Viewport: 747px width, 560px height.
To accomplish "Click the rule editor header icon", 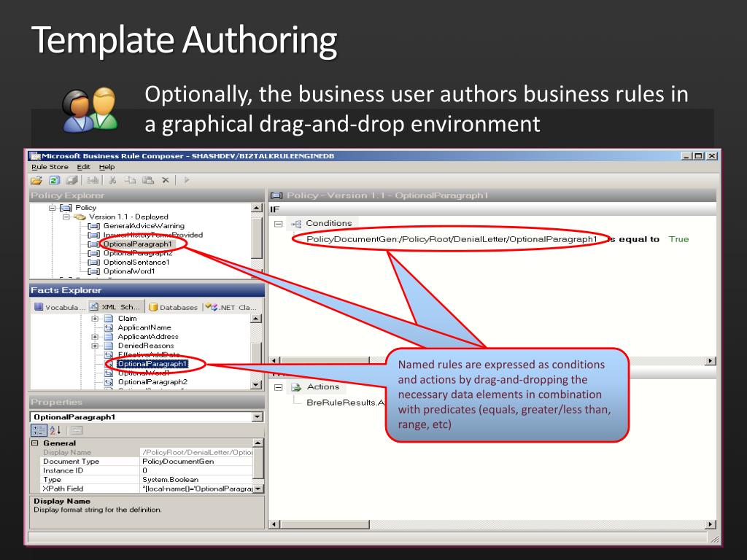I will pos(276,195).
